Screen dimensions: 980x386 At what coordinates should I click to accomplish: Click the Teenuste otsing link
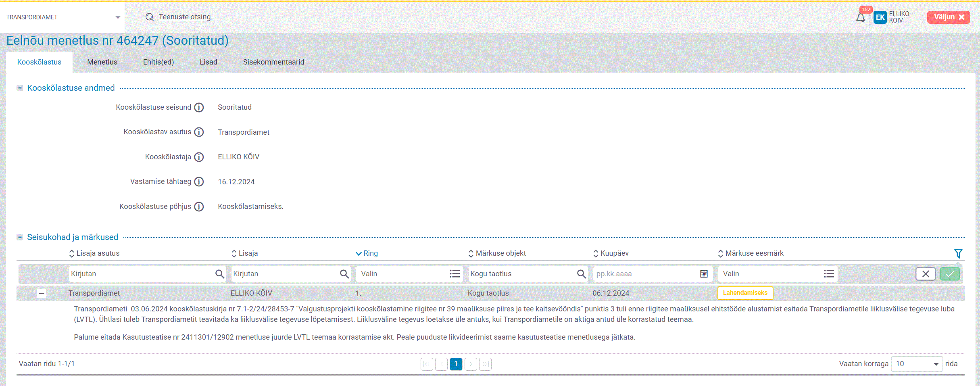184,17
